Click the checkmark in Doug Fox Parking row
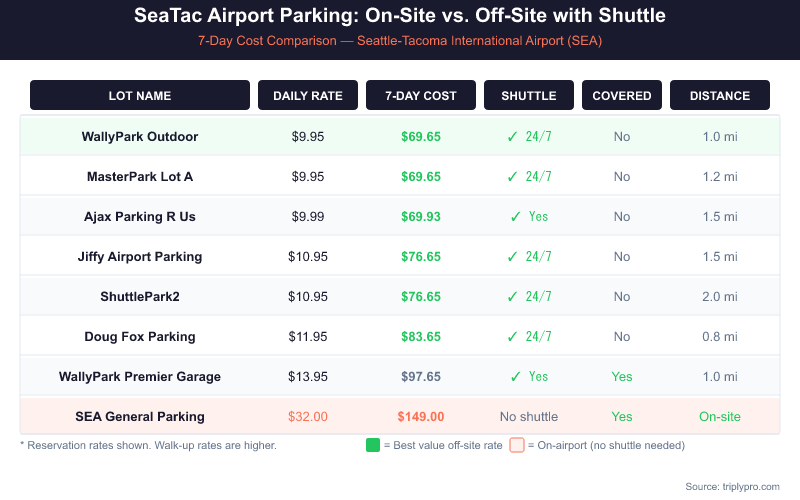 (511, 336)
